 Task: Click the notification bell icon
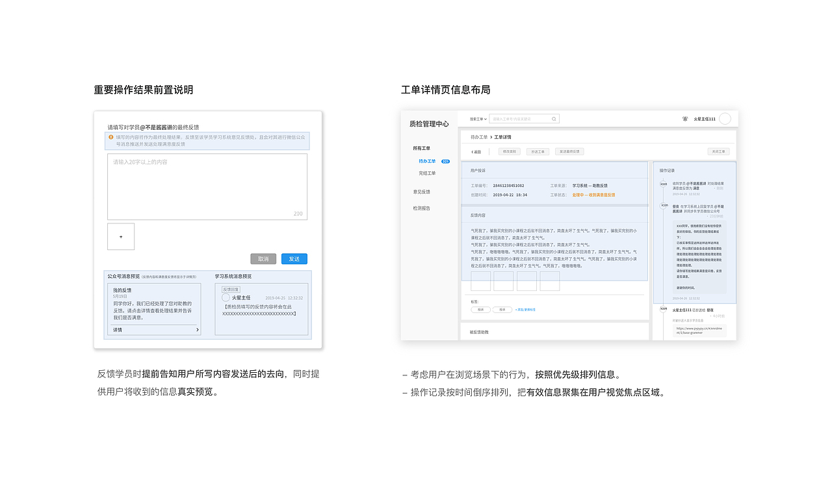684,118
